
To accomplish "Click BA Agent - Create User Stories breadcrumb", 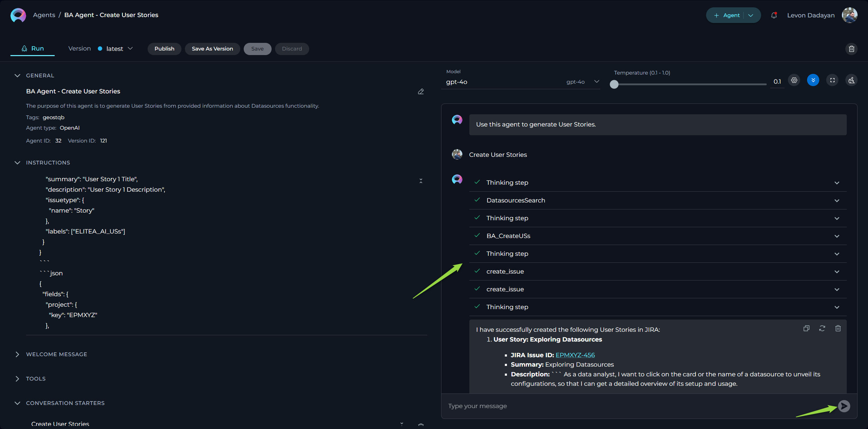I will 111,15.
